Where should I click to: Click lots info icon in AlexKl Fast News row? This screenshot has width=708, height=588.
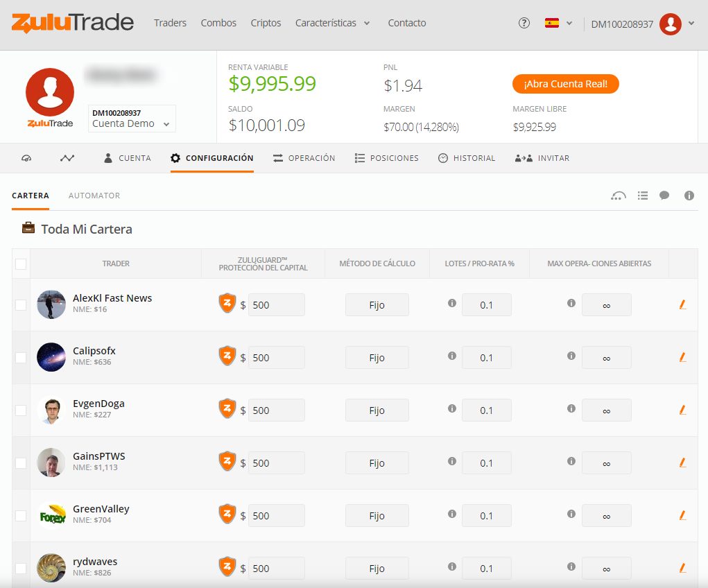[452, 303]
